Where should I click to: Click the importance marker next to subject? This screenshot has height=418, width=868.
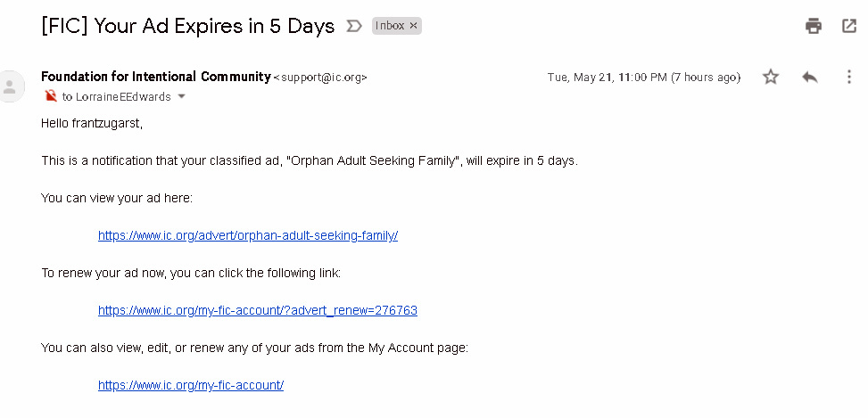[x=354, y=26]
